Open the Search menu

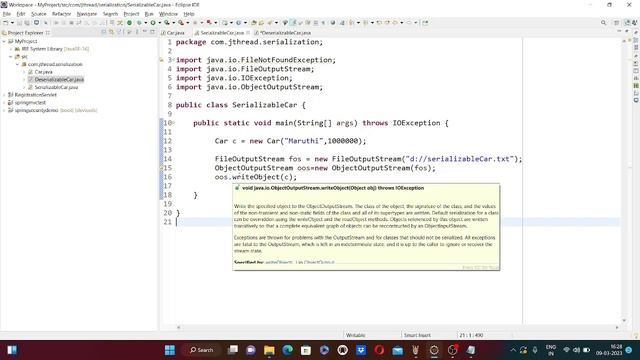[x=110, y=14]
